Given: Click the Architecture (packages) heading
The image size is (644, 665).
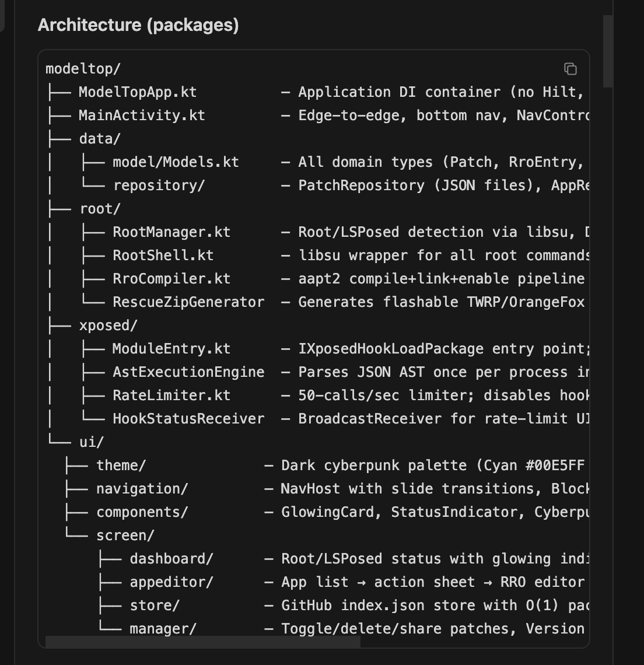Looking at the screenshot, I should [x=138, y=25].
